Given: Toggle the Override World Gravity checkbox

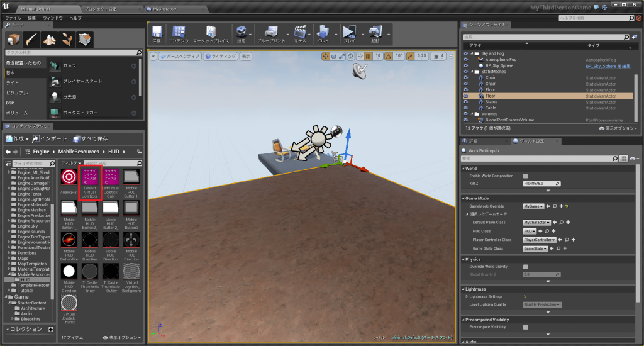Looking at the screenshot, I should (x=526, y=267).
